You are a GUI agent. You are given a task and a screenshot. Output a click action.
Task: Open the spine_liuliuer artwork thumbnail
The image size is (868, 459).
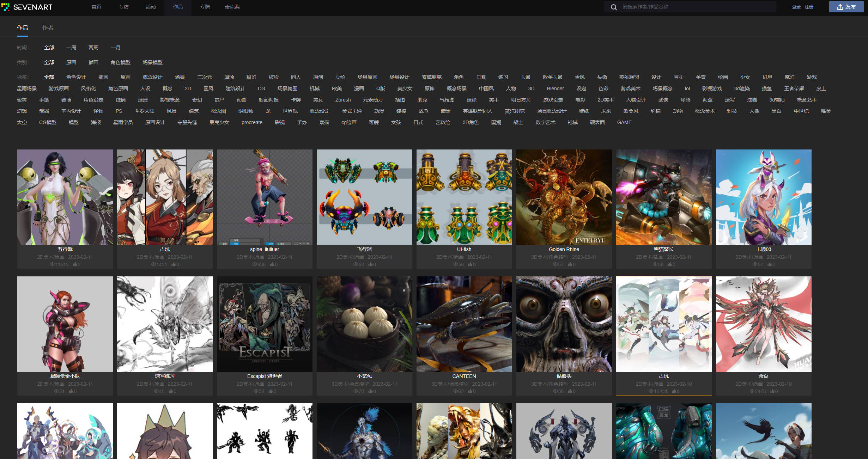click(265, 197)
